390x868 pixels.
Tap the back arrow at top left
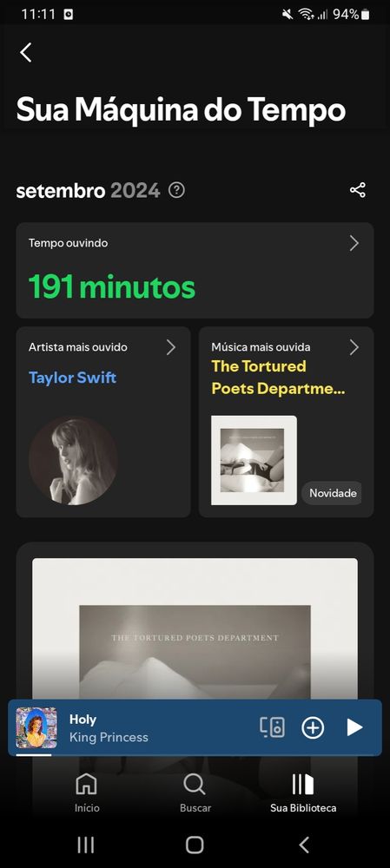(x=25, y=52)
